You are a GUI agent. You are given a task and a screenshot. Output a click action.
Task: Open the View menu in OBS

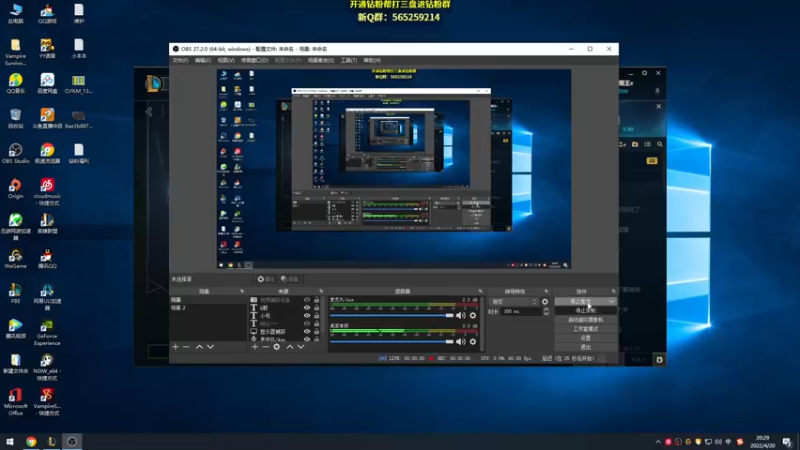tap(226, 60)
